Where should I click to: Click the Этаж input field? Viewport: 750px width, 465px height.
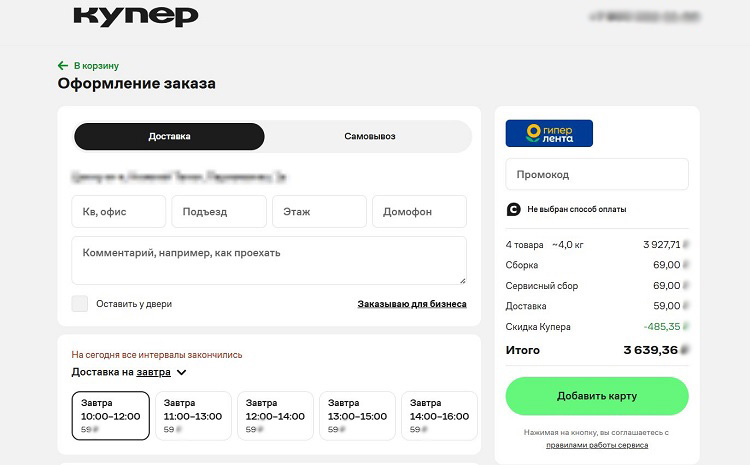[x=318, y=212]
